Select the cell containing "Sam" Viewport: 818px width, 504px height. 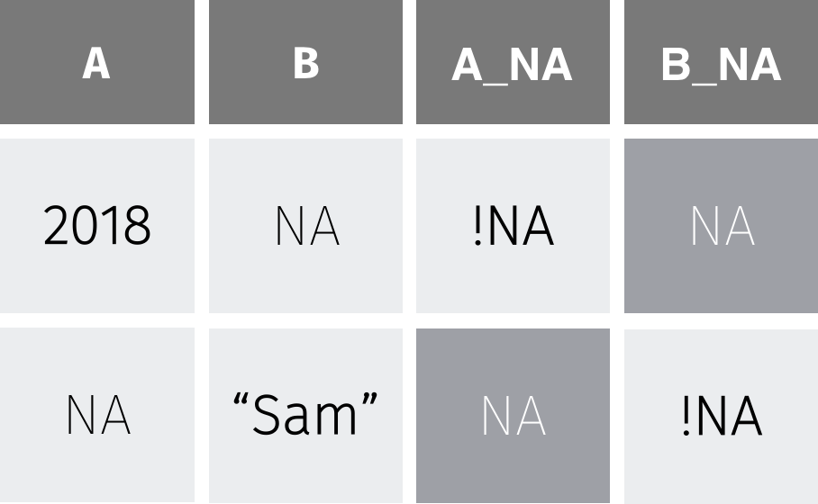click(x=305, y=415)
